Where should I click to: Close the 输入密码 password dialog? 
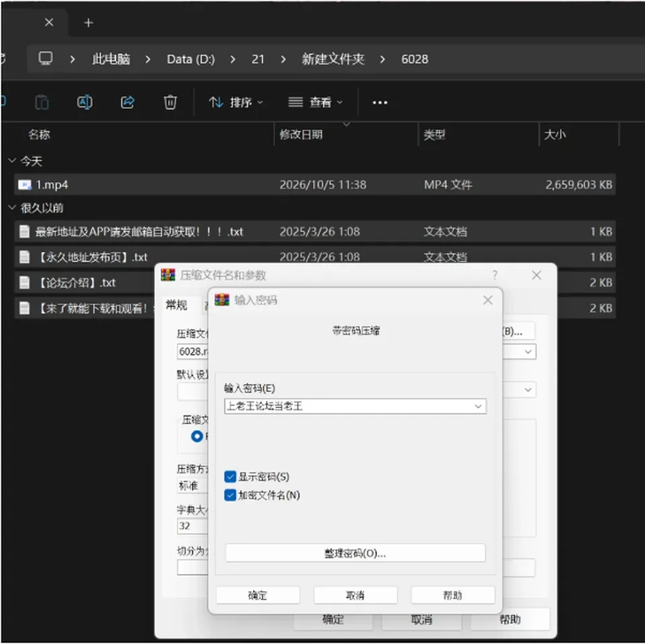[x=488, y=300]
